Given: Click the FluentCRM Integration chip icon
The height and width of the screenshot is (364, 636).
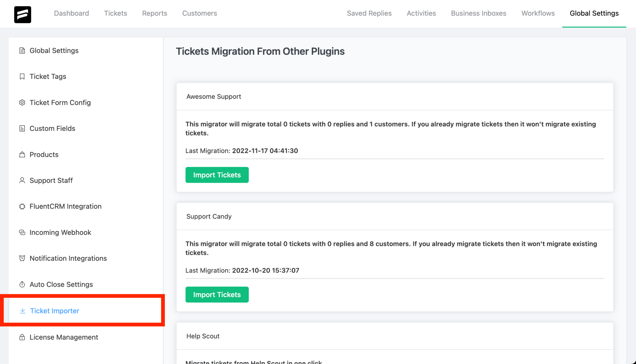Looking at the screenshot, I should tap(22, 206).
